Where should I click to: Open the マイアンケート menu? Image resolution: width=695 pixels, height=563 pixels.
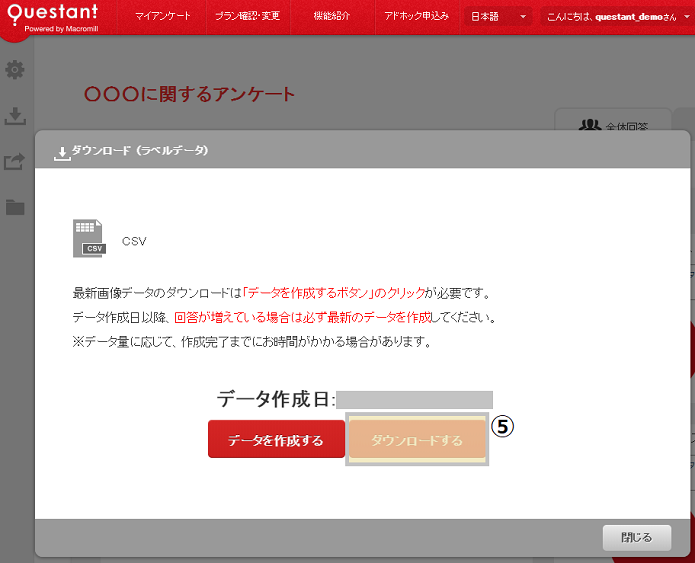click(162, 17)
